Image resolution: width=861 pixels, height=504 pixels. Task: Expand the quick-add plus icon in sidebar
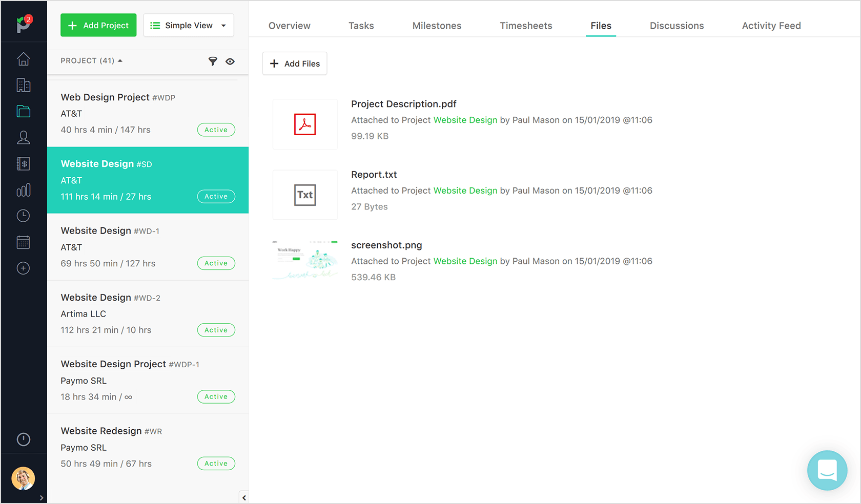coord(23,268)
